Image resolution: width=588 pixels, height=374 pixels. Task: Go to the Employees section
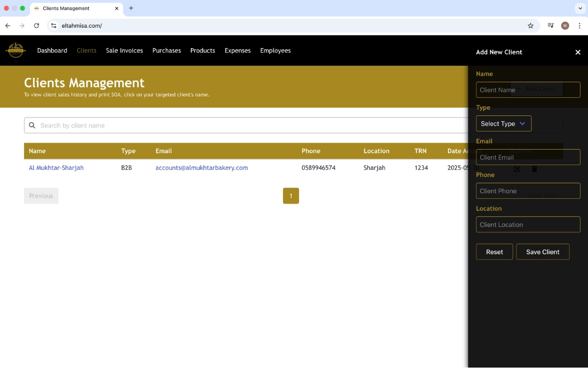click(275, 51)
